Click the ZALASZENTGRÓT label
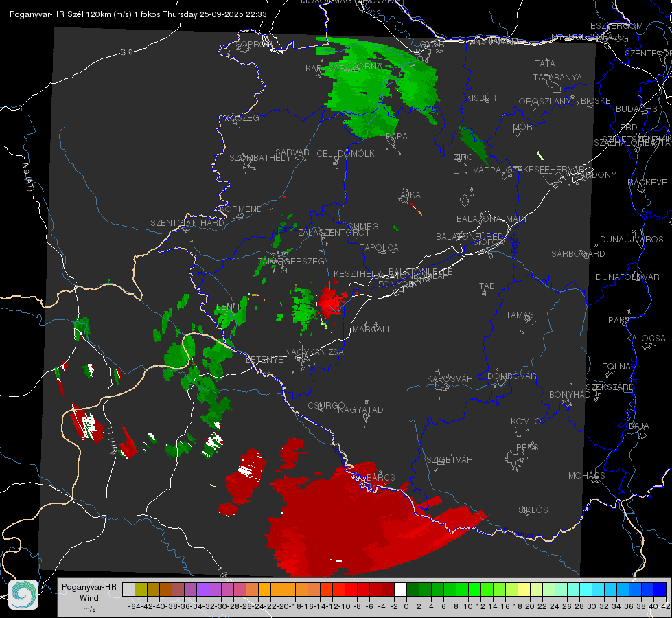The width and height of the screenshot is (672, 618). (x=334, y=233)
